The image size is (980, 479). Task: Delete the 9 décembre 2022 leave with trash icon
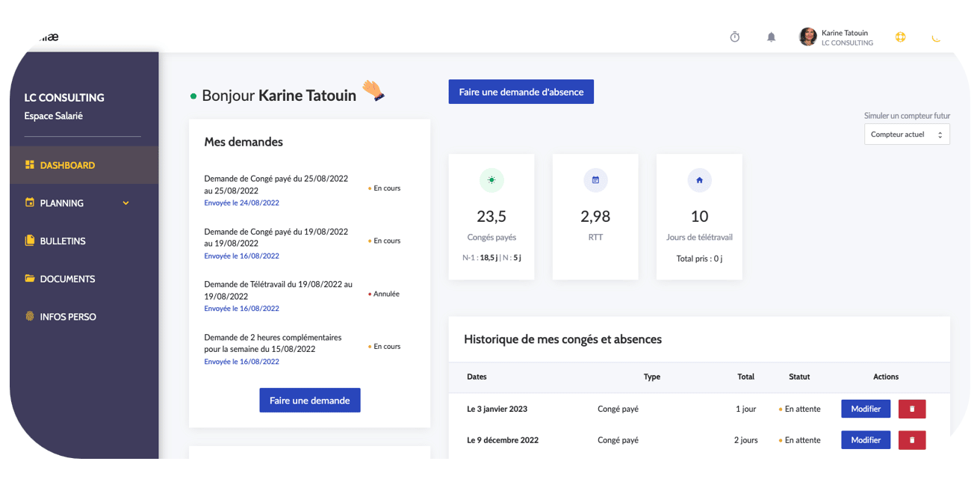pyautogui.click(x=912, y=440)
